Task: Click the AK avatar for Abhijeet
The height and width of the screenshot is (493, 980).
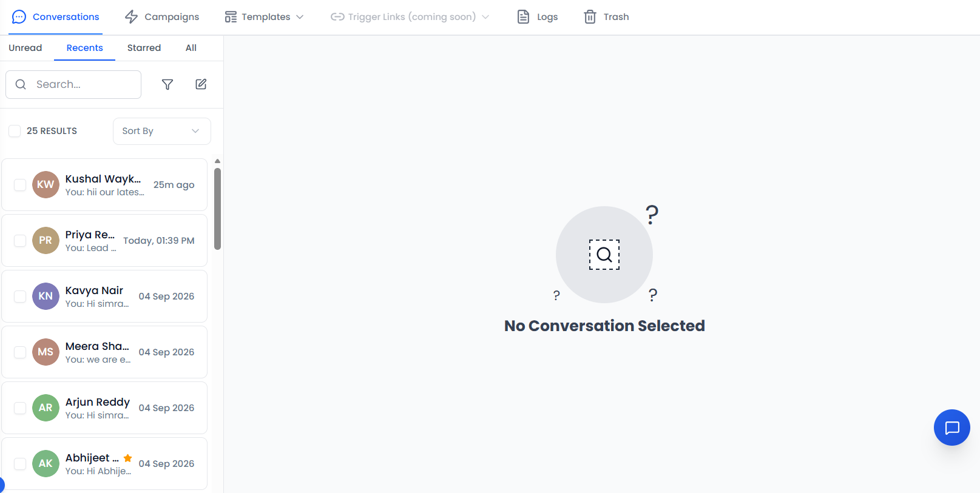Action: coord(46,463)
